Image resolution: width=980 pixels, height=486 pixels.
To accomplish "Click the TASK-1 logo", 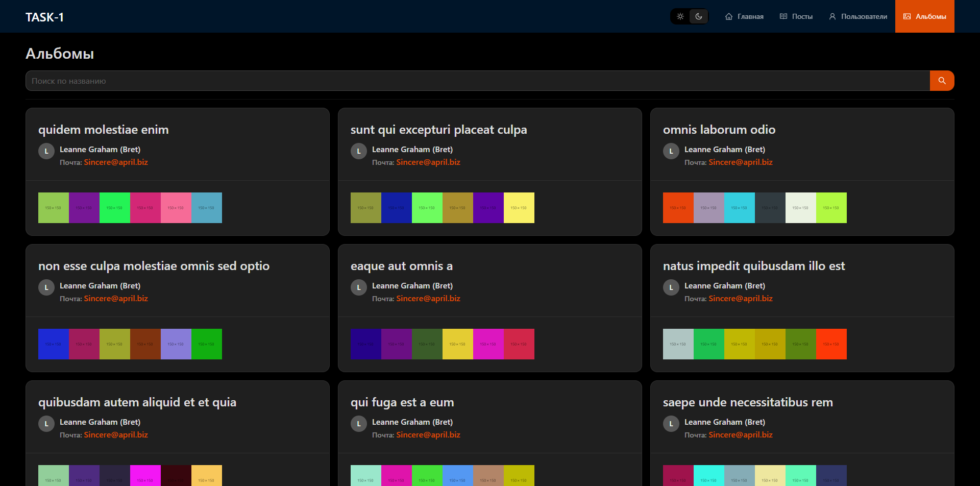I will tap(45, 17).
